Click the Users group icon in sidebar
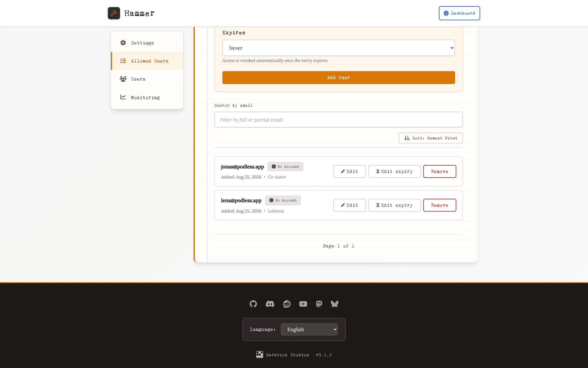The image size is (588, 368). pos(123,79)
